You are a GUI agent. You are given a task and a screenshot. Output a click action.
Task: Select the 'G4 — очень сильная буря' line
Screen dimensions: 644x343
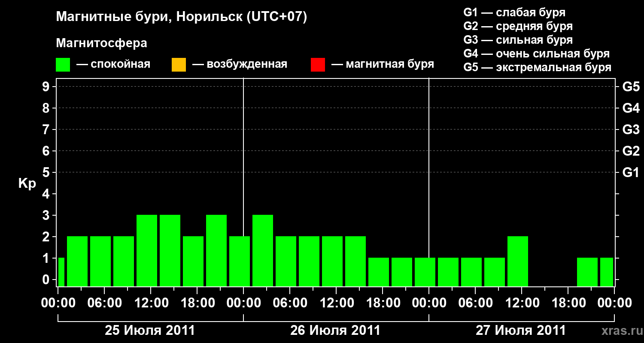537,54
